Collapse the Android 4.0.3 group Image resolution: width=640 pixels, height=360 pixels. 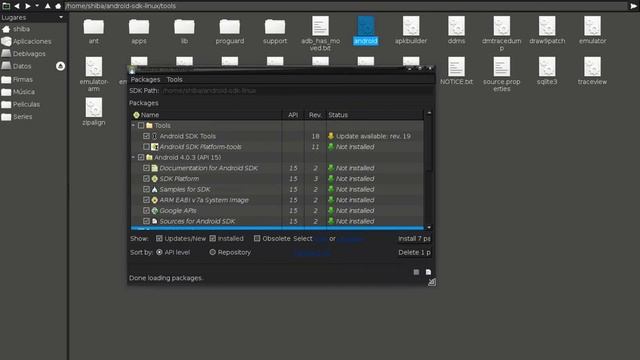pyautogui.click(x=133, y=157)
